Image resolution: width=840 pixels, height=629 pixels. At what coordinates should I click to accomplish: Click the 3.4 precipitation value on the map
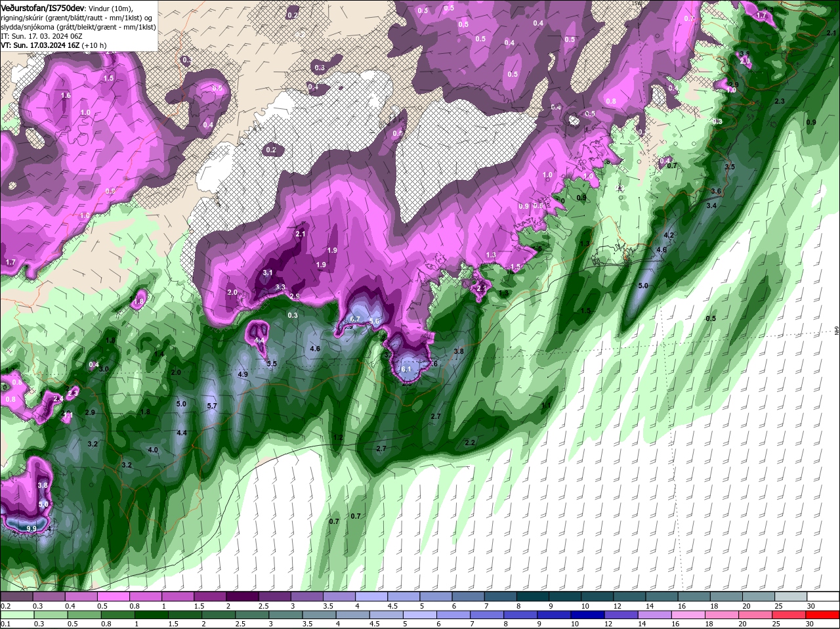coord(711,206)
